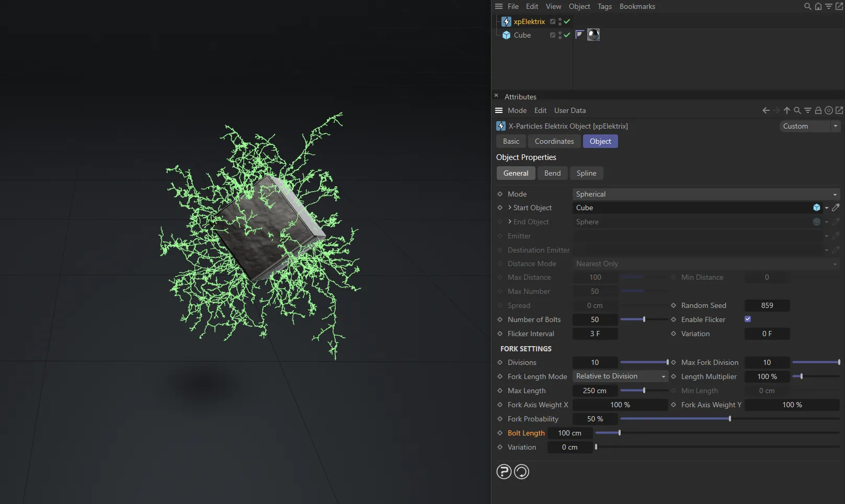The height and width of the screenshot is (504, 845).
Task: Toggle the xpElektrix enabled green checkmark
Action: [x=567, y=21]
